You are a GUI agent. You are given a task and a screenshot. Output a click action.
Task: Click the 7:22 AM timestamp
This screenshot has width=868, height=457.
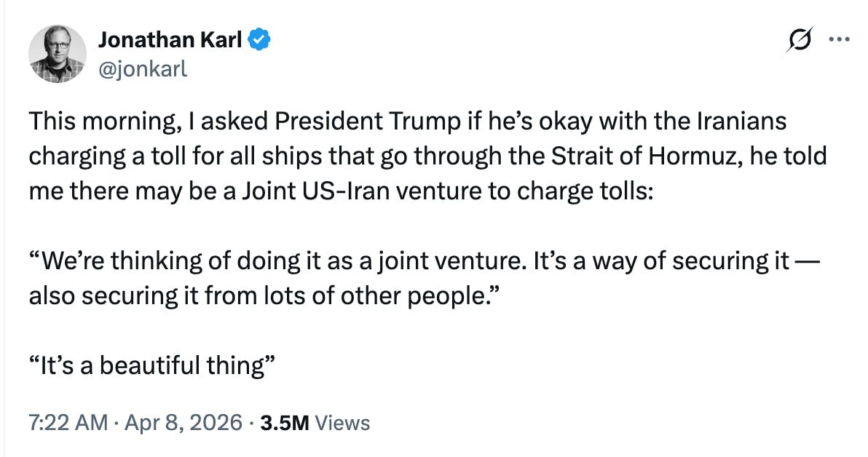(x=68, y=423)
